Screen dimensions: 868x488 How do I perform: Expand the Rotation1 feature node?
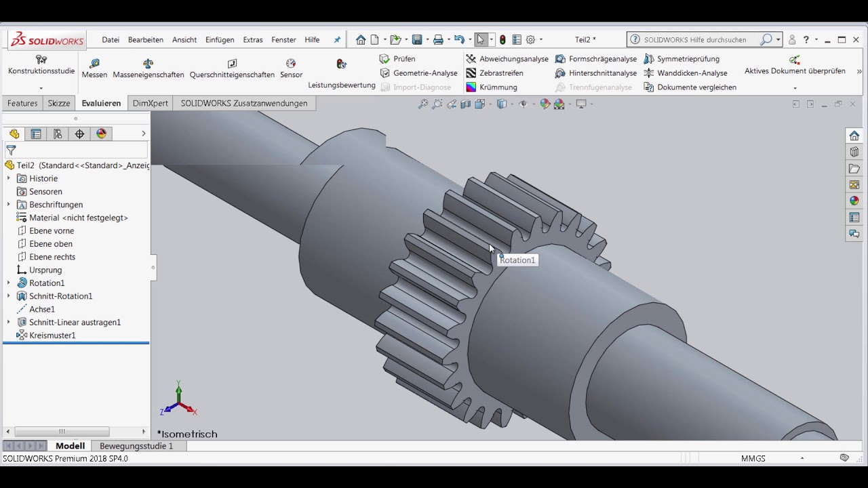[x=9, y=283]
